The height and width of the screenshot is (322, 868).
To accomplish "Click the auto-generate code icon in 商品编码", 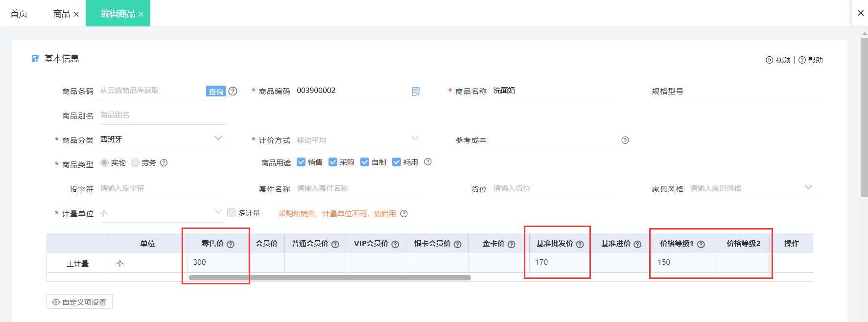I will [x=416, y=91].
